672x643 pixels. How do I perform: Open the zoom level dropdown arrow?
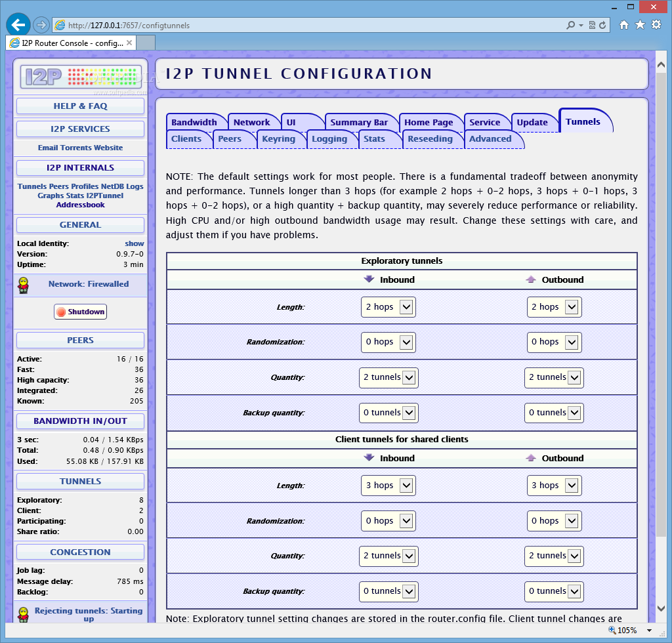click(649, 630)
